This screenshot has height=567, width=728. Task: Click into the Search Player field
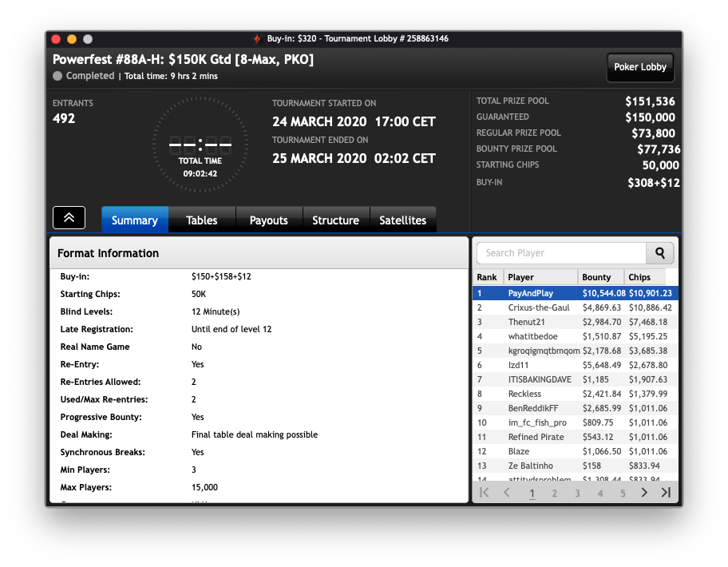point(559,253)
